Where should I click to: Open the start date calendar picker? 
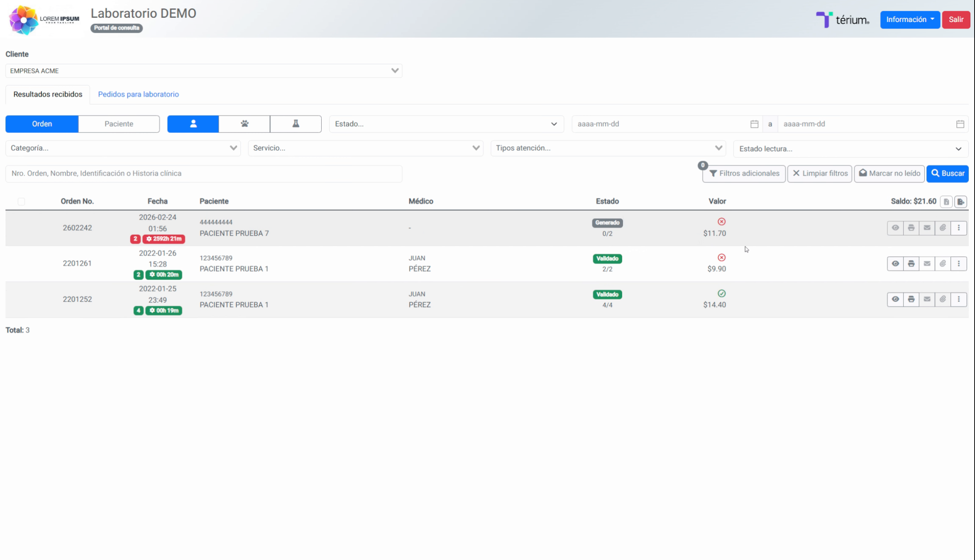(754, 124)
